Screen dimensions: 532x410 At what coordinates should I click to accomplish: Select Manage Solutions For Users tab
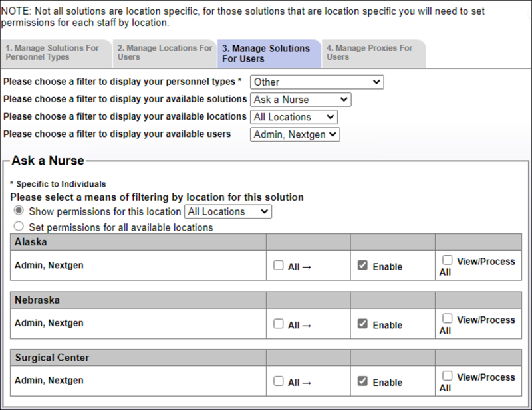tap(269, 54)
